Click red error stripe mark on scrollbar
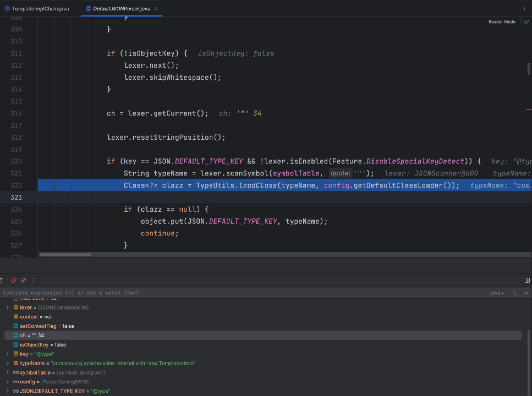The image size is (532, 396). (x=529, y=110)
